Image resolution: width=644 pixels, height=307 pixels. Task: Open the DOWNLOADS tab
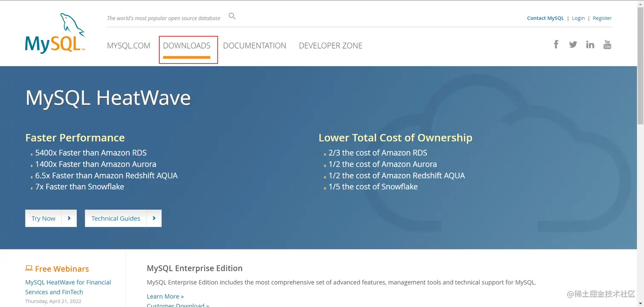pyautogui.click(x=187, y=46)
